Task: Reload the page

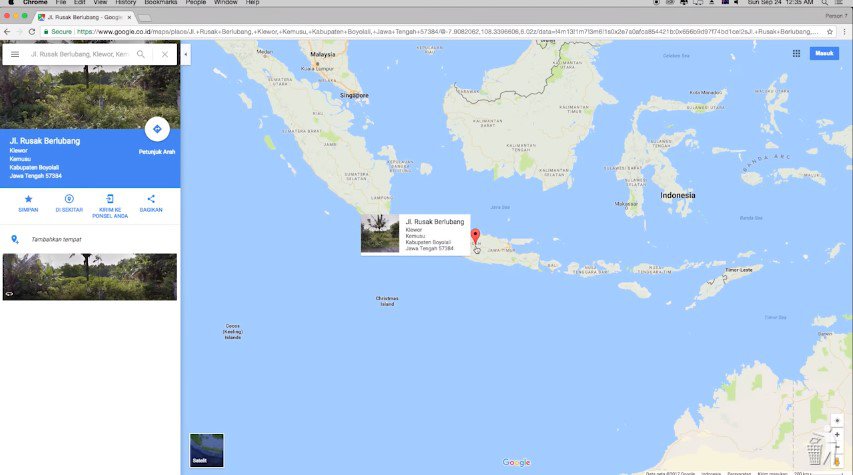Action: point(32,32)
